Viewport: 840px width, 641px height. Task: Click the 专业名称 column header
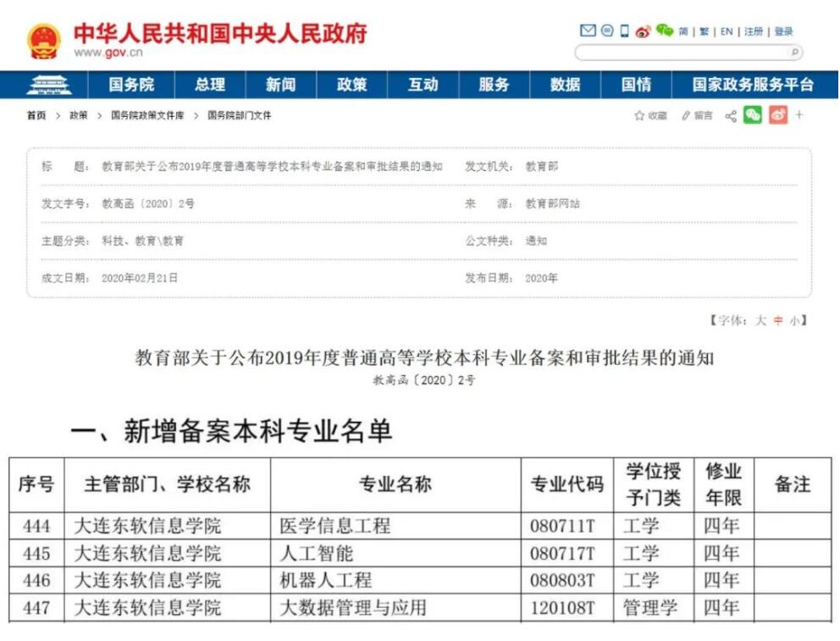[395, 484]
